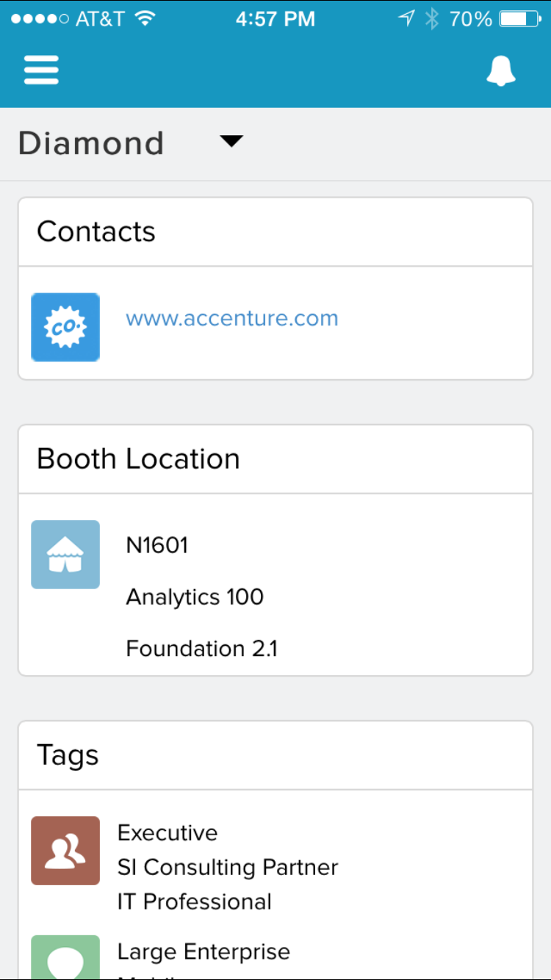Image resolution: width=551 pixels, height=980 pixels.
Task: Select the Foundation 2.1 location
Action: (x=202, y=649)
